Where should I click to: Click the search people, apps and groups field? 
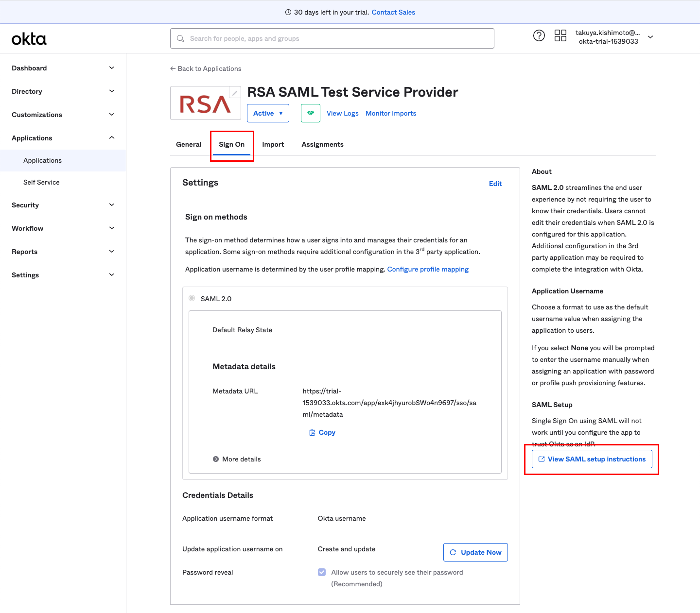click(x=332, y=38)
